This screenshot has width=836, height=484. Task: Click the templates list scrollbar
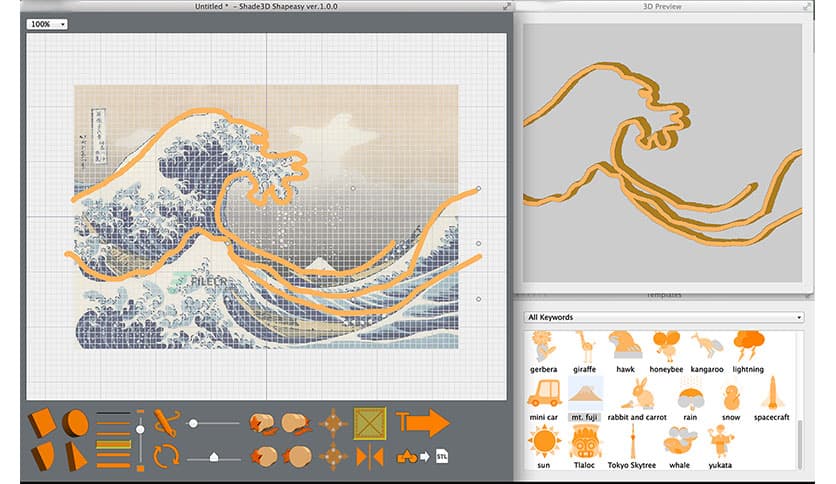click(800, 445)
